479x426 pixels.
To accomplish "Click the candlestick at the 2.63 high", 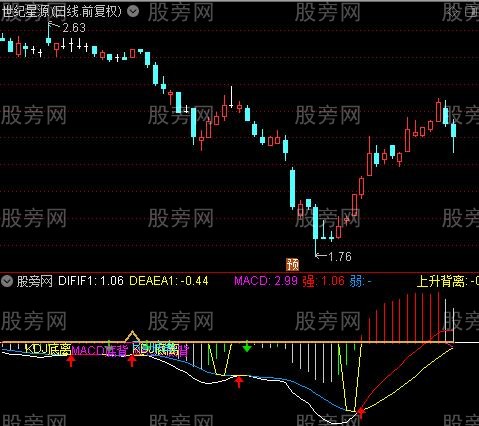I will pyautogui.click(x=49, y=34).
